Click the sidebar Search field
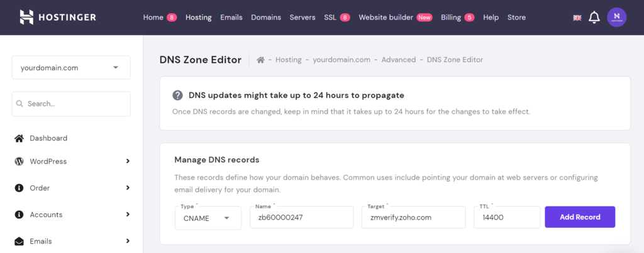The width and height of the screenshot is (644, 253). [x=71, y=104]
